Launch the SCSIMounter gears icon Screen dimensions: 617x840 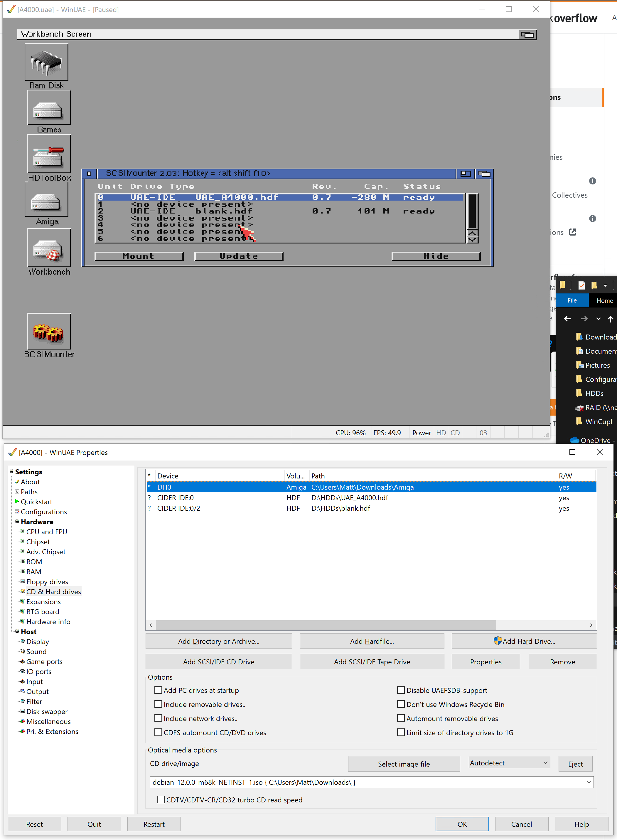[48, 331]
